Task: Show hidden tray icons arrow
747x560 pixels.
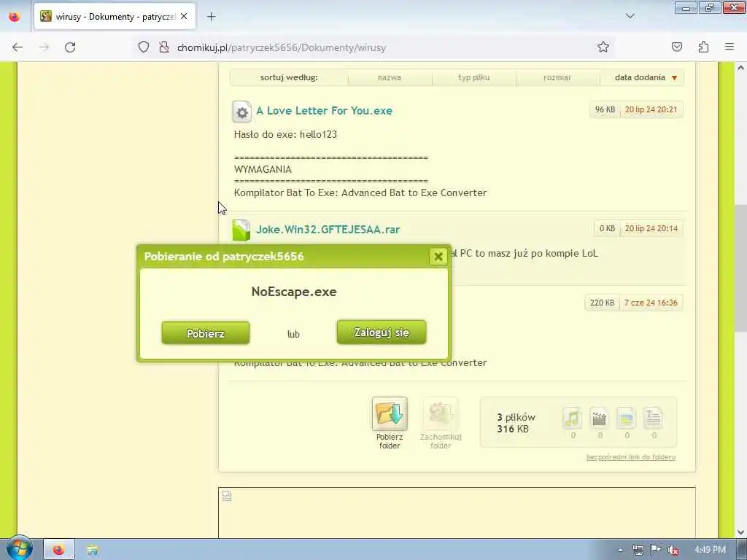Action: tap(620, 550)
